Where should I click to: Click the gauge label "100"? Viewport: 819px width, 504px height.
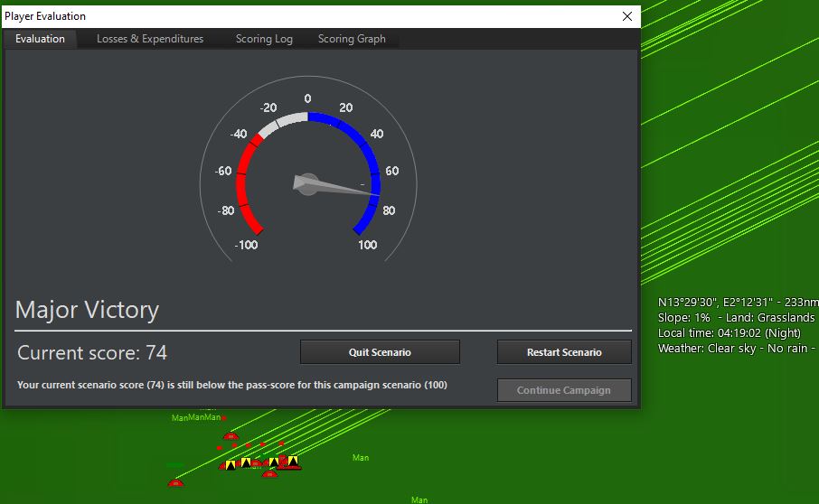[367, 245]
